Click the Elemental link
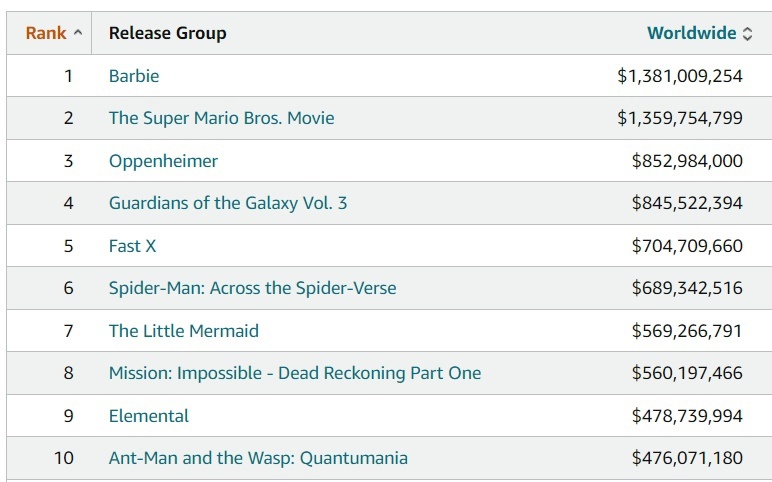Image resolution: width=772 pixels, height=482 pixels. [x=149, y=416]
